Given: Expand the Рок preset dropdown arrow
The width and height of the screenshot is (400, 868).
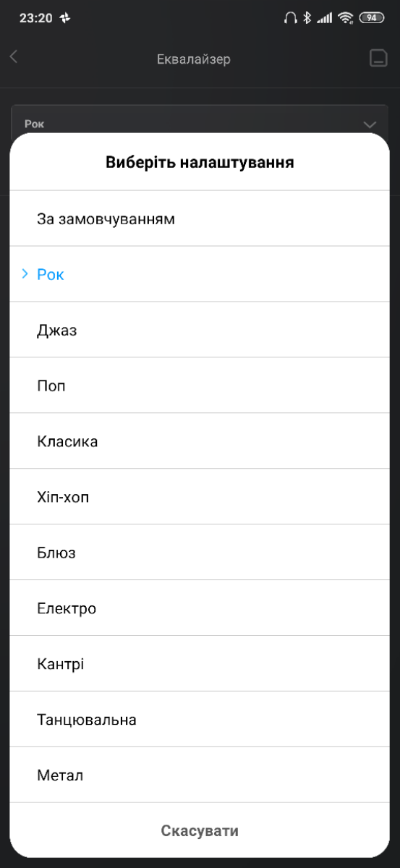Looking at the screenshot, I should tap(370, 124).
